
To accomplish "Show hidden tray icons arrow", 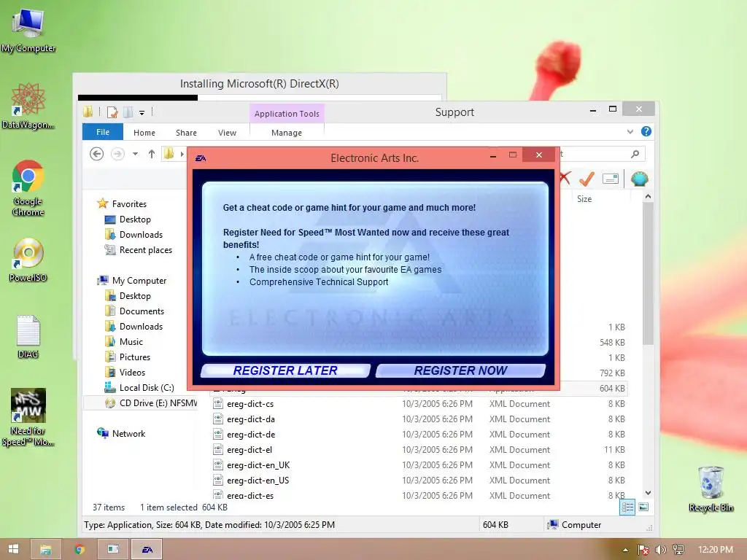I will click(x=625, y=550).
